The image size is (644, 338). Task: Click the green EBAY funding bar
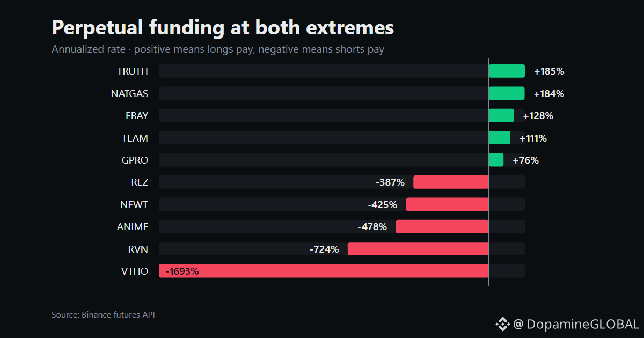501,115
